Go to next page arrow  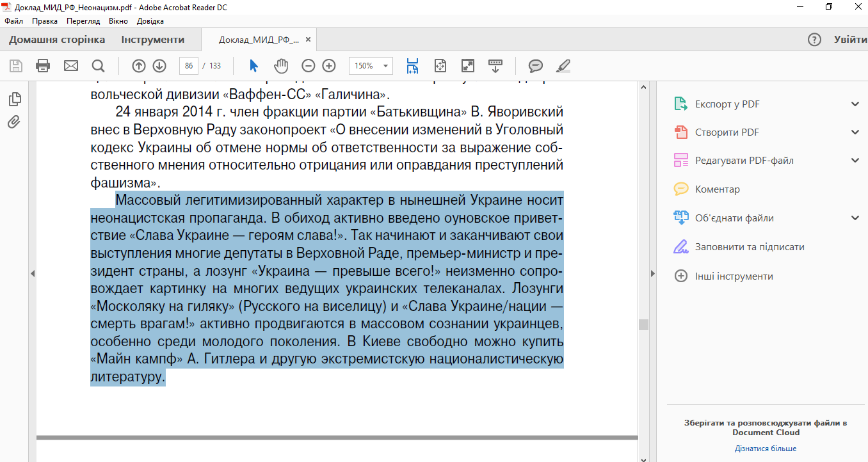tap(159, 66)
